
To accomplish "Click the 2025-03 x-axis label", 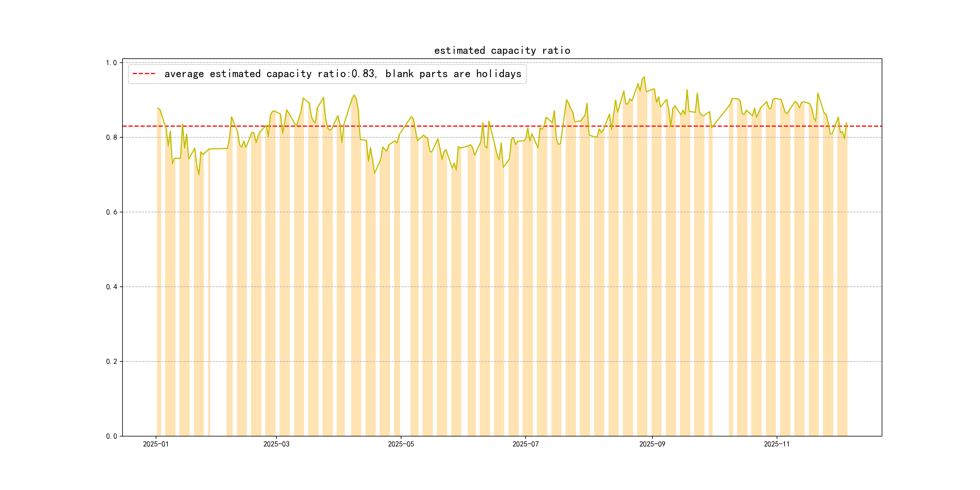I will [276, 444].
